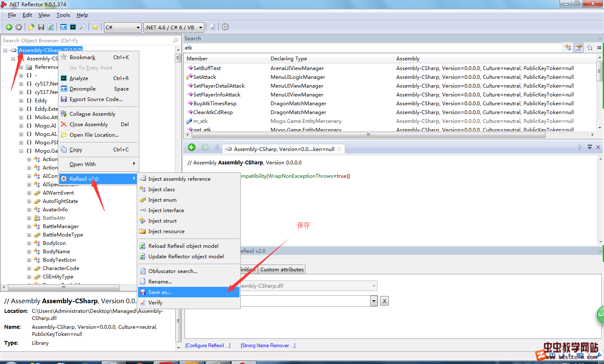
Task: Select the Assembly-CSharp decompiler document tab
Action: coord(284,149)
